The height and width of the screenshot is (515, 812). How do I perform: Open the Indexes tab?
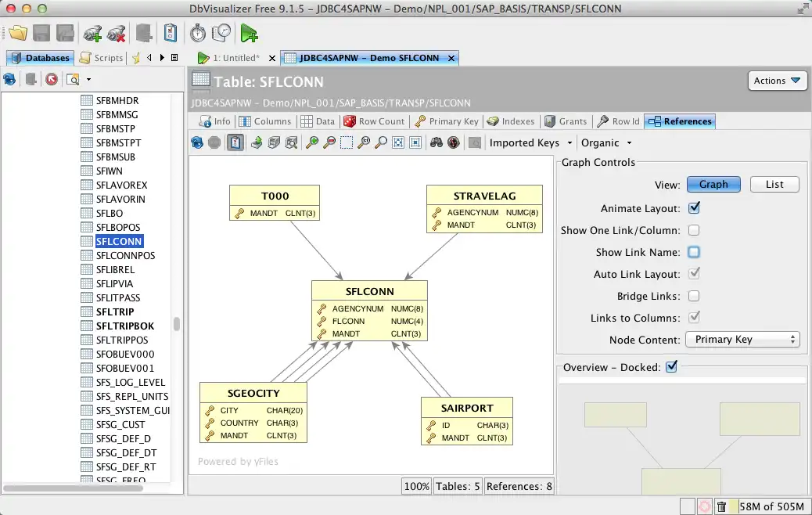[511, 121]
